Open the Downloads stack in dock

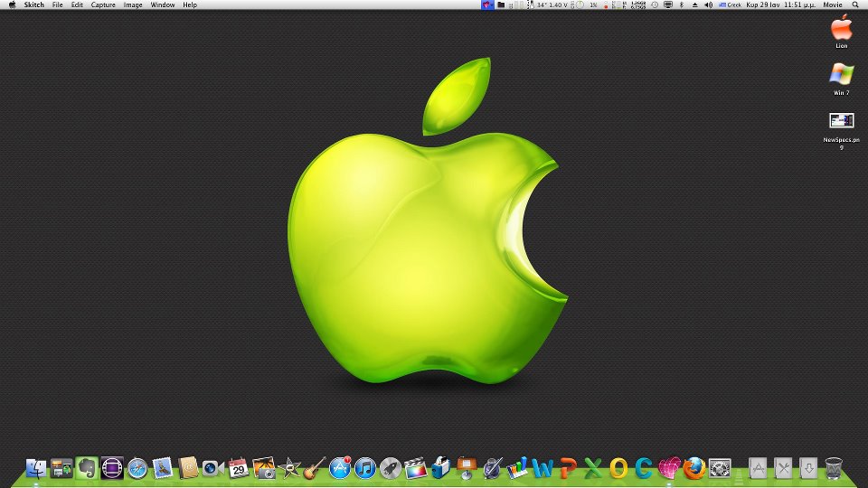[808, 469]
